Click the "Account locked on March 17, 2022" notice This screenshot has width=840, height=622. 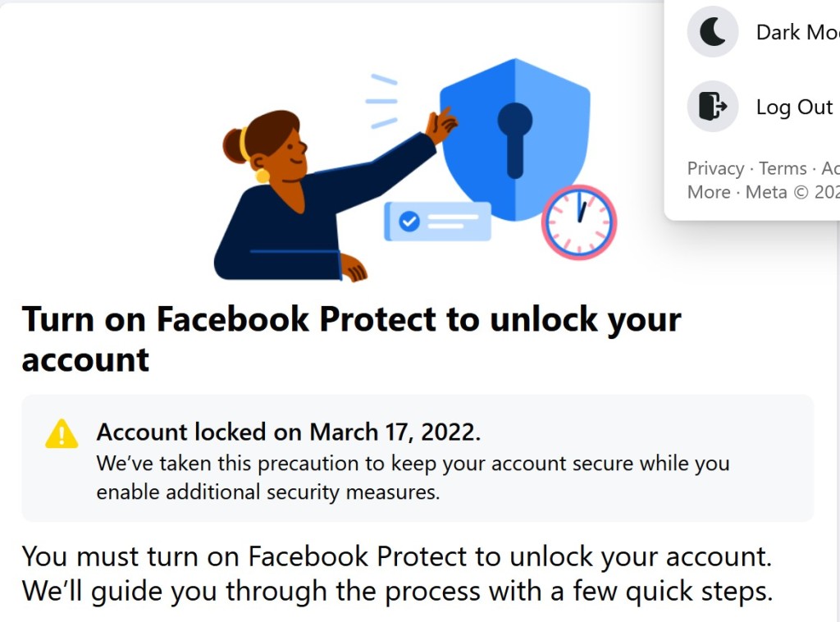click(x=289, y=432)
